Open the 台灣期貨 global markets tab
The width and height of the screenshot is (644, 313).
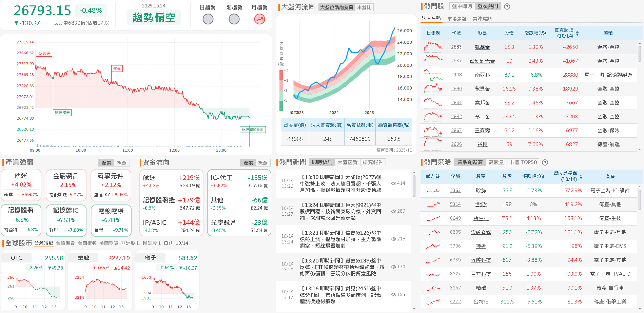[x=65, y=243]
